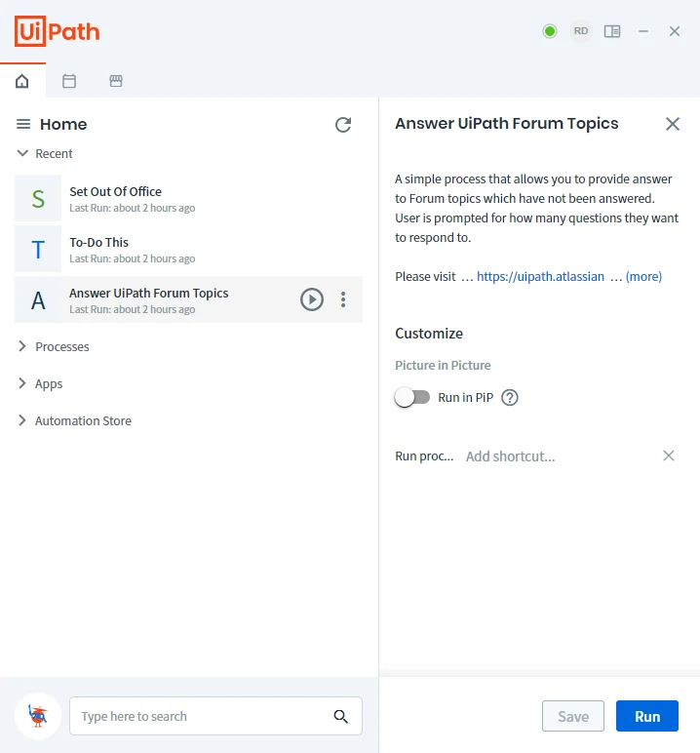Image resolution: width=700 pixels, height=753 pixels.
Task: Show help for Run in PiP
Action: (510, 398)
